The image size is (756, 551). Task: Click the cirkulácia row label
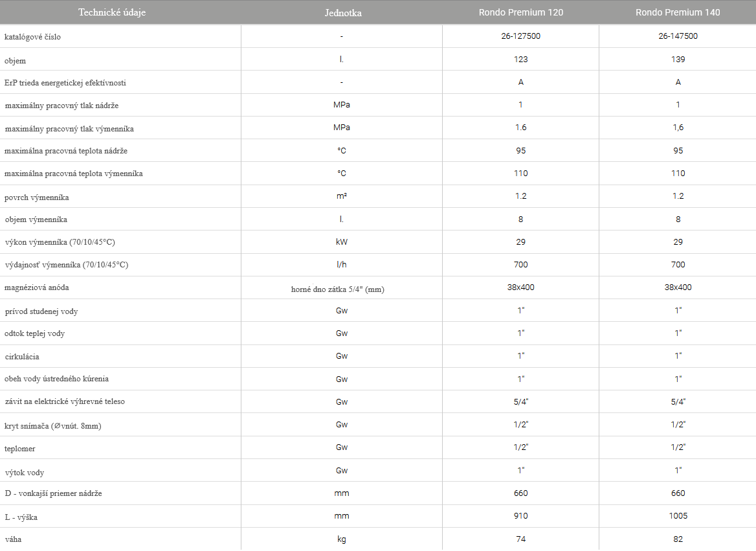[x=22, y=357]
